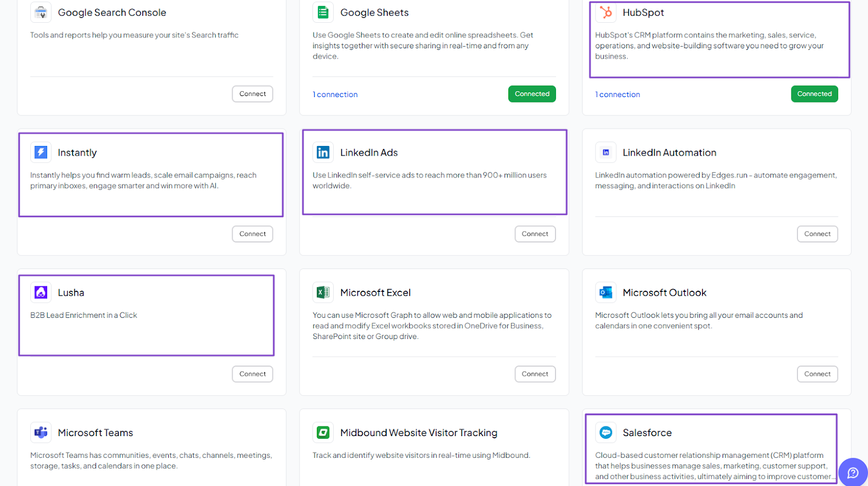Click the Microsoft Outlook icon
The image size is (868, 486).
[x=605, y=292]
